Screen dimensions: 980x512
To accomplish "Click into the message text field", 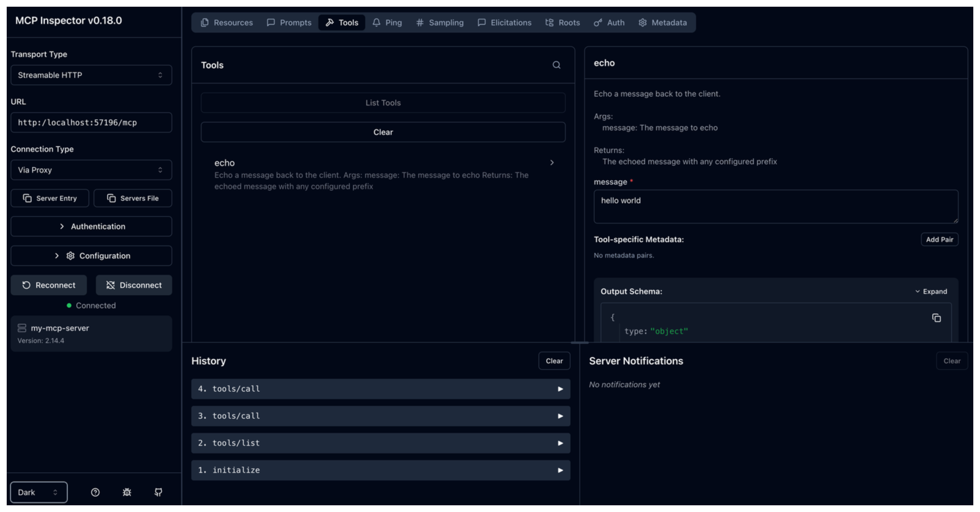I will pyautogui.click(x=775, y=207).
